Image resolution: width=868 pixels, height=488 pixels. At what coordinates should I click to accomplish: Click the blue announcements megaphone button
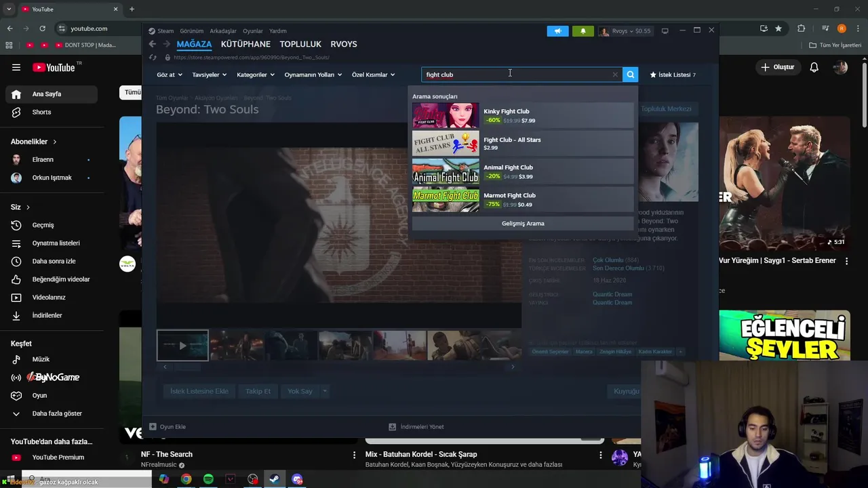557,30
